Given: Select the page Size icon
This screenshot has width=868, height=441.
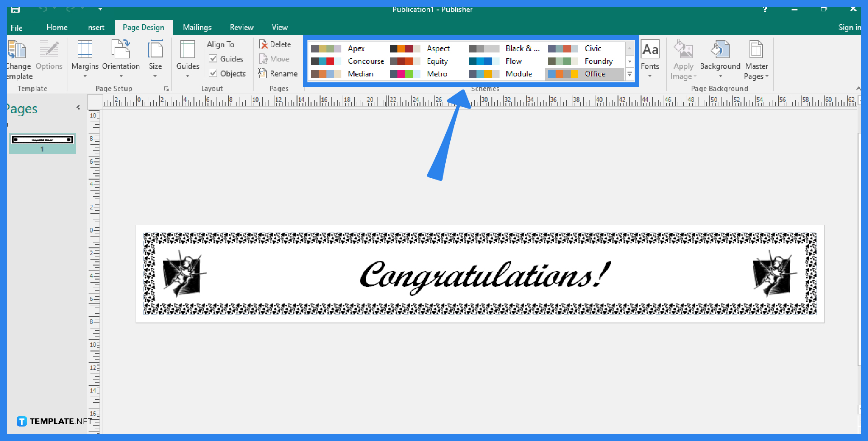Looking at the screenshot, I should coord(156,58).
